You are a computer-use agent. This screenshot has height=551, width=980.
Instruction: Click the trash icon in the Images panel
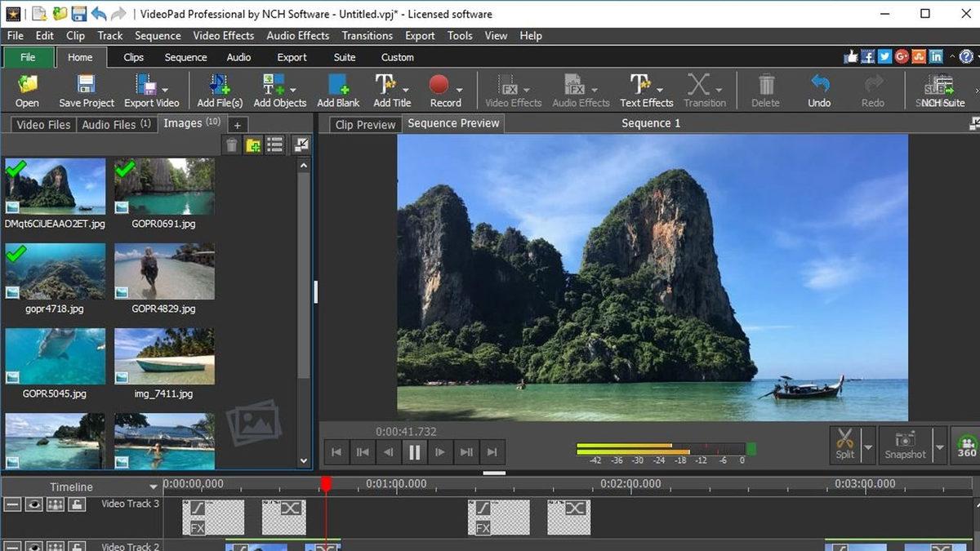pos(231,144)
